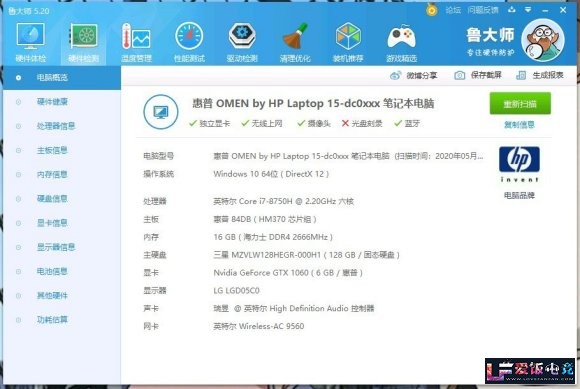
Task: Click the 光盘刻录 red X feature
Action: (x=362, y=123)
